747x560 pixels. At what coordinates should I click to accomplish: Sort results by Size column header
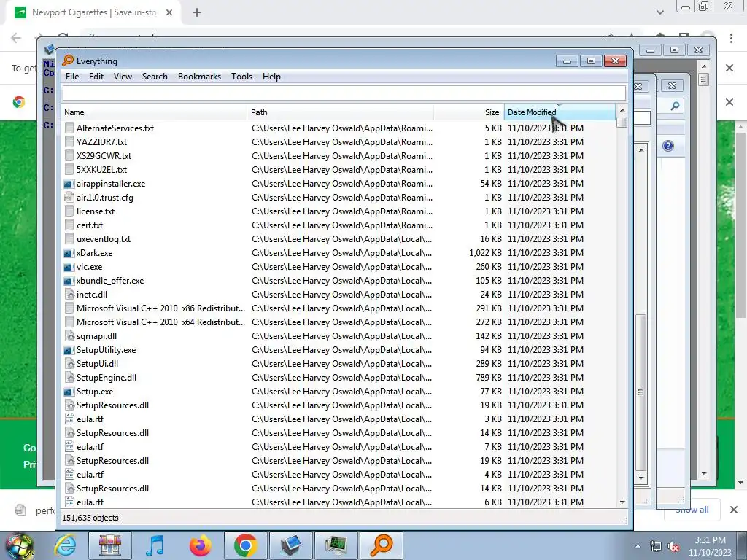[469, 112]
